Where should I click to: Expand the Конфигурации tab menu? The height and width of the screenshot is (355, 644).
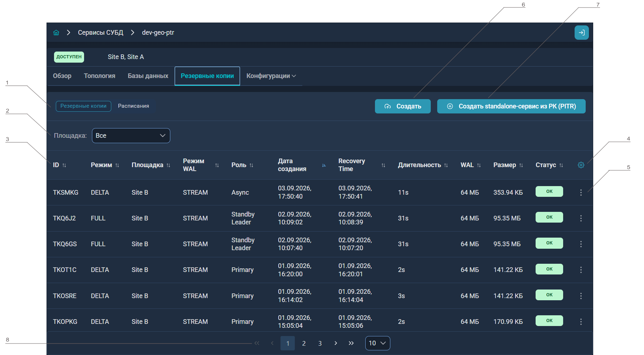coord(271,76)
